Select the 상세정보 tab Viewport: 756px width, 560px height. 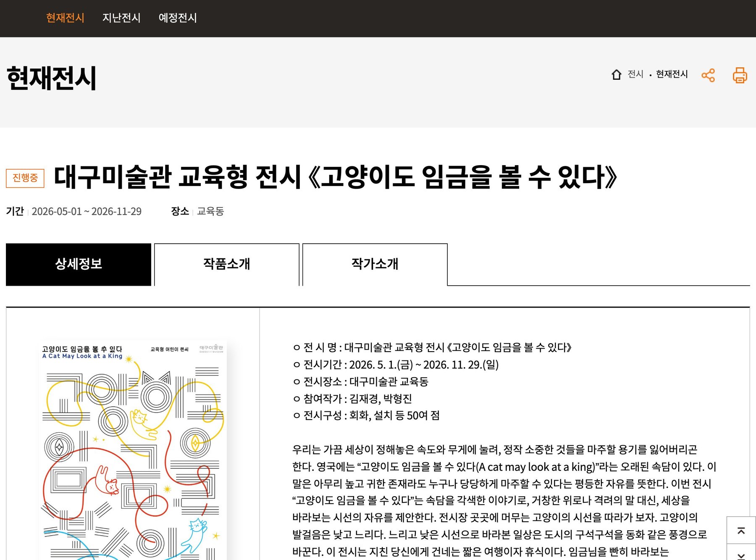[79, 264]
